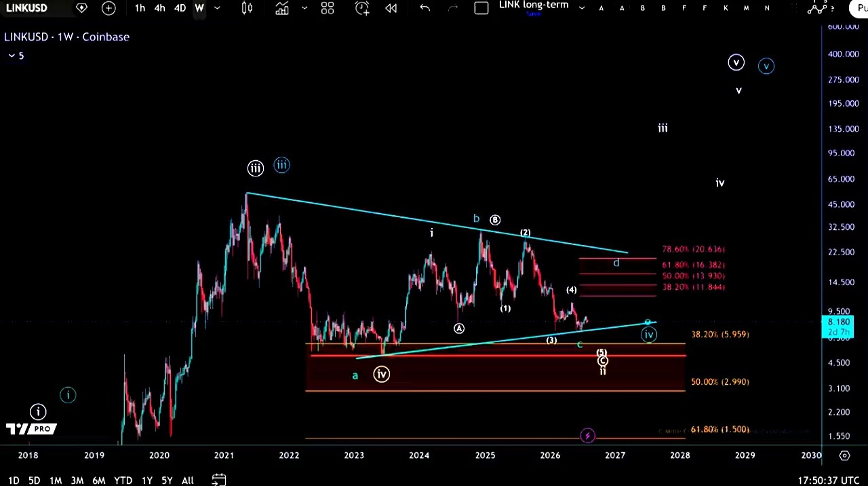Add a compare symbol with plus icon
868x486 pixels.
pyautogui.click(x=108, y=8)
